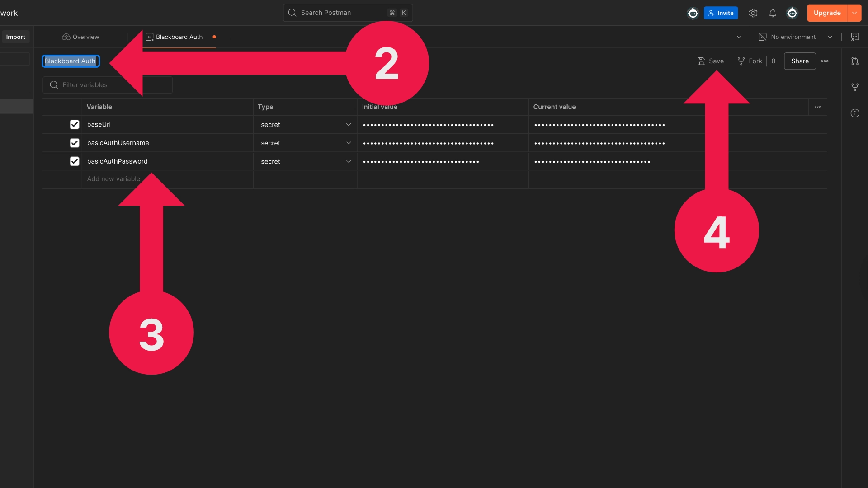
Task: Switch to the Overview tab
Action: tap(81, 37)
